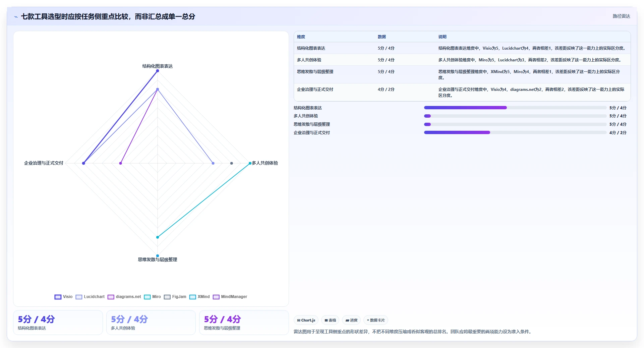Click the gray FigJam point on the right axis
The image size is (644, 348).
(x=232, y=163)
